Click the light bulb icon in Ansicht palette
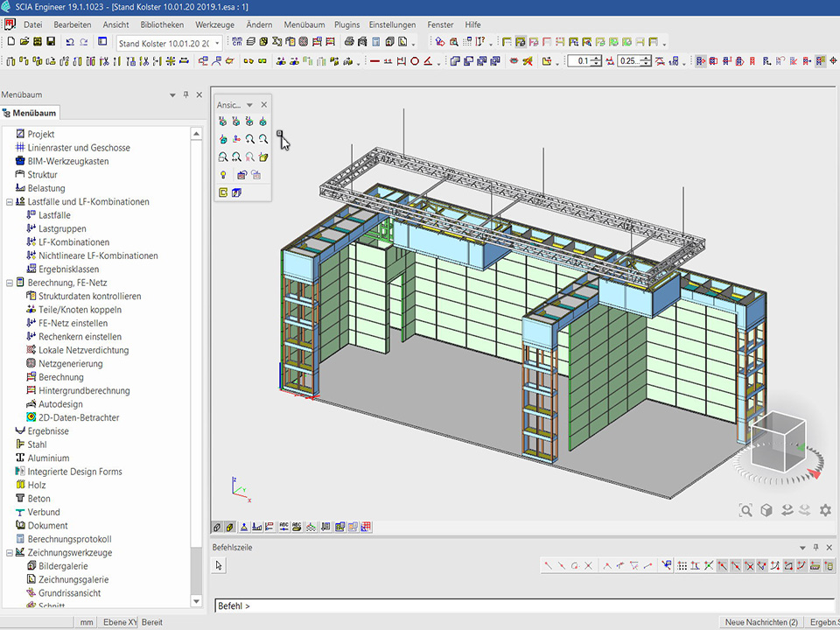 pos(224,175)
